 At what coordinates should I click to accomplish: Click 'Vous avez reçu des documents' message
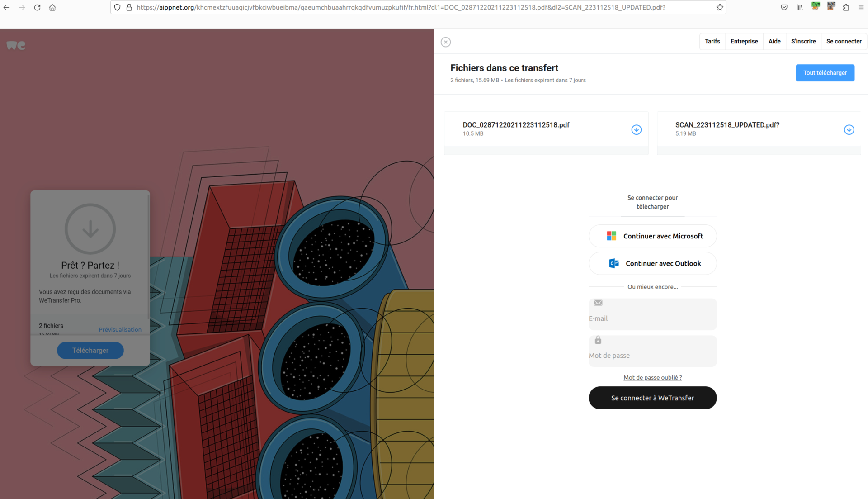tap(85, 296)
